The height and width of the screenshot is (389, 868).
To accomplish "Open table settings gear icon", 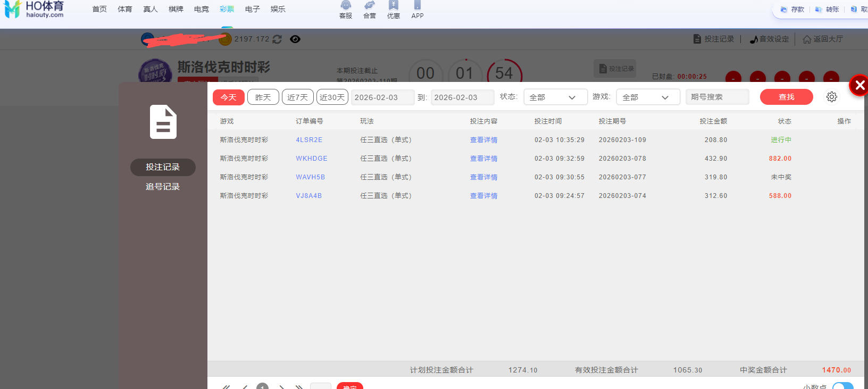I will pyautogui.click(x=832, y=97).
